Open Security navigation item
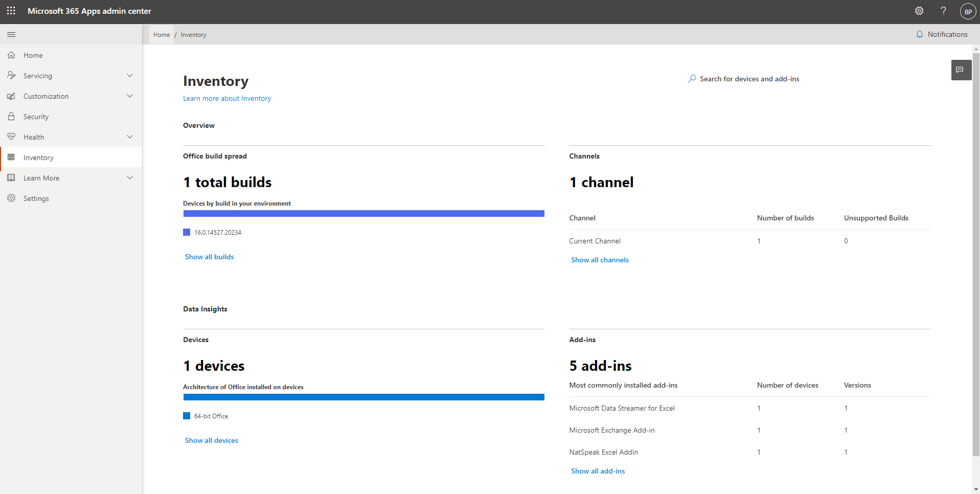 pyautogui.click(x=71, y=116)
